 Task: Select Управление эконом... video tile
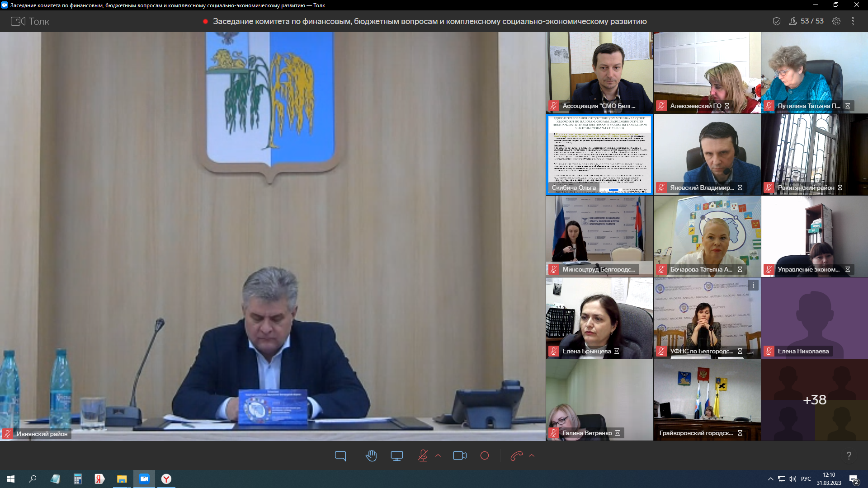pyautogui.click(x=815, y=236)
